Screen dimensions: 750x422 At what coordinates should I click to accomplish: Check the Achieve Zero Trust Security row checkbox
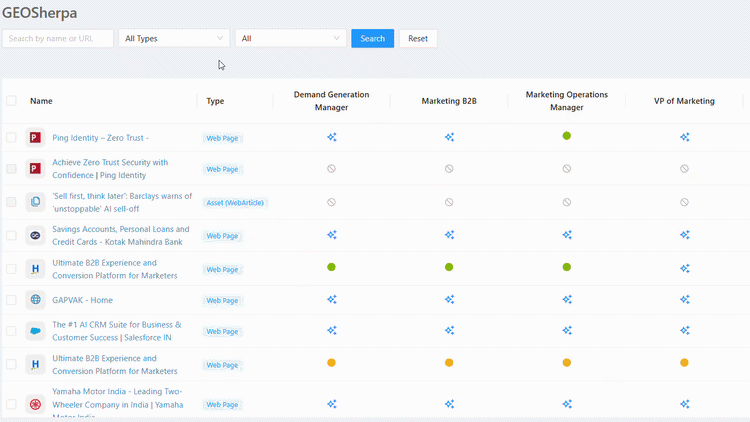(x=11, y=168)
